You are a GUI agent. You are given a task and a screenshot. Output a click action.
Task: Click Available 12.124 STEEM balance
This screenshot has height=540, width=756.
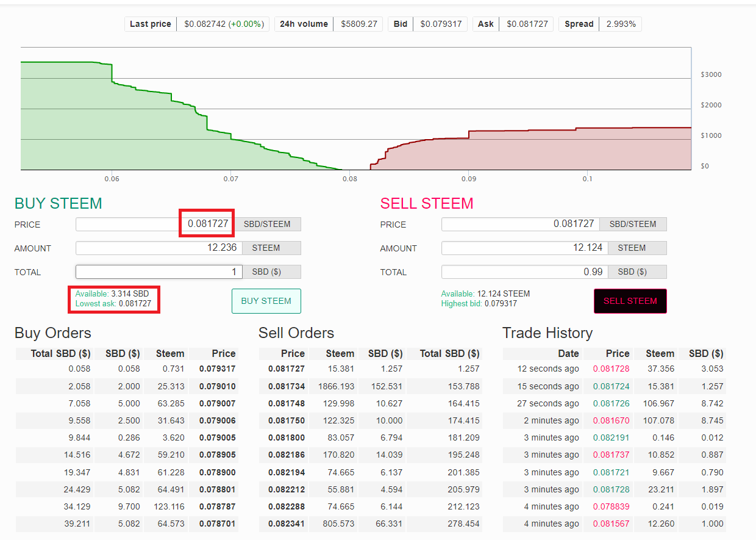[x=485, y=293]
